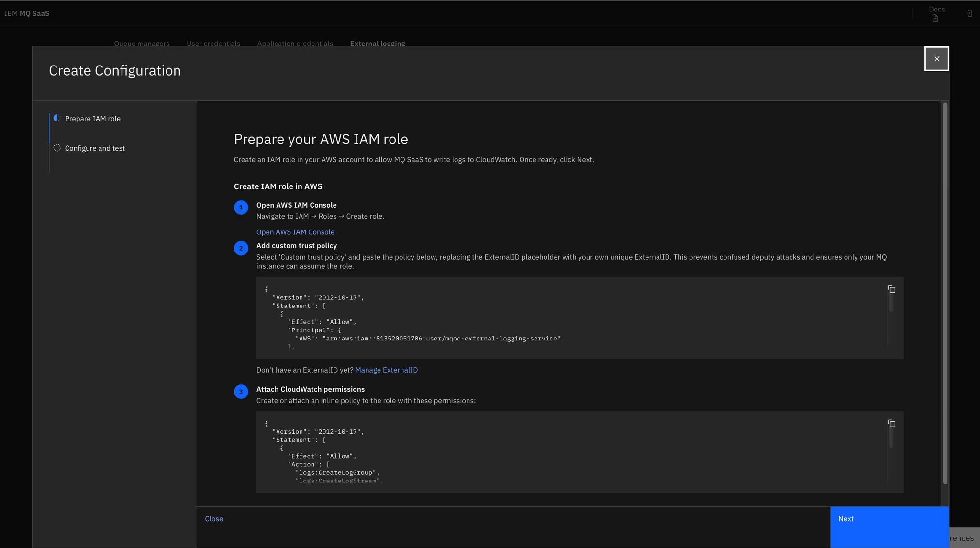Click the IBM MQ SaaS logo text
This screenshot has width=980, height=548.
[27, 13]
